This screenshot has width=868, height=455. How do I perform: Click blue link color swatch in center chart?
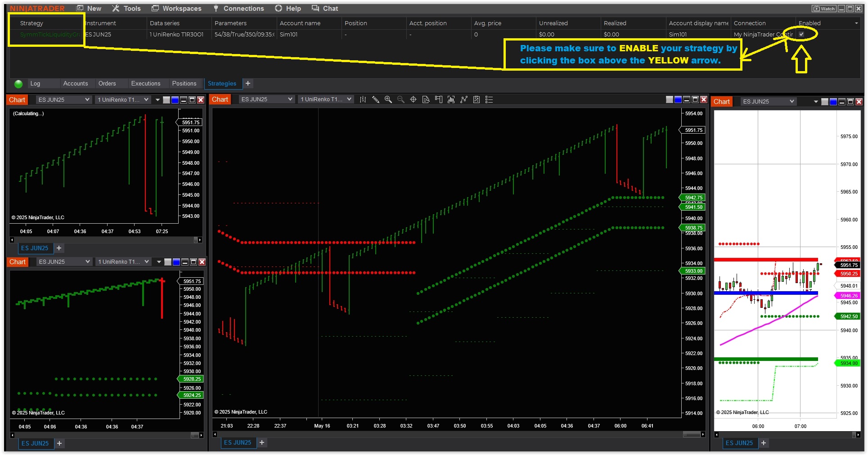678,100
